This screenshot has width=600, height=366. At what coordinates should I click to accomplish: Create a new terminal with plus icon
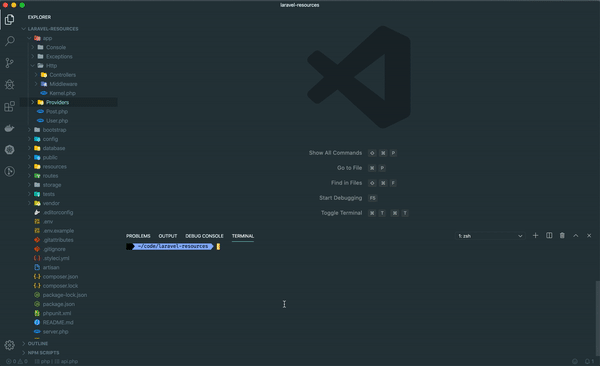pos(535,235)
